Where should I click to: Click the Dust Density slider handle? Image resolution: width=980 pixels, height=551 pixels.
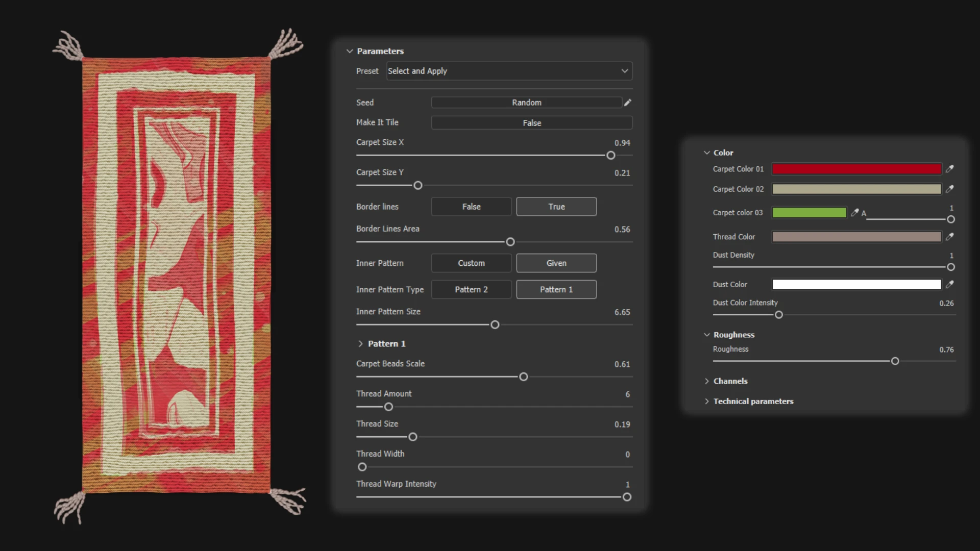[x=951, y=267]
